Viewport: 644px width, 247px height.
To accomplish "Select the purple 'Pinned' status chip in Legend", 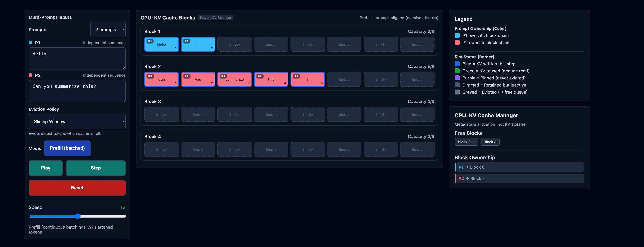I will (x=457, y=78).
